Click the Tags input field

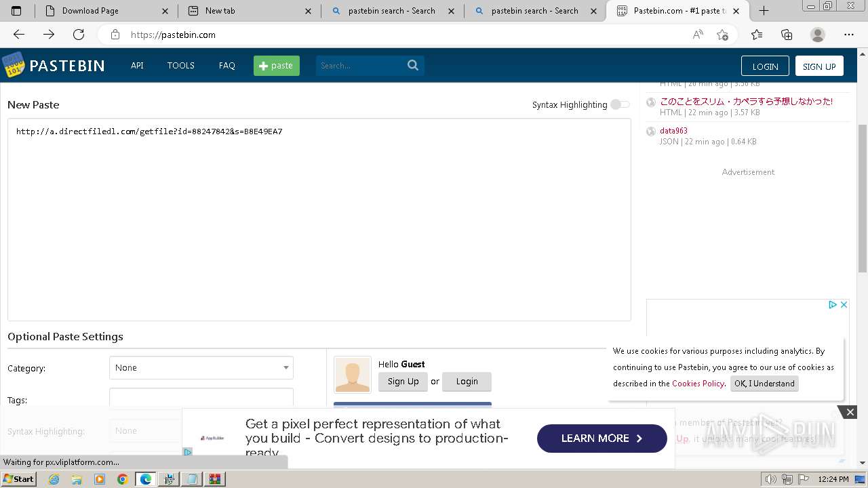click(201, 399)
